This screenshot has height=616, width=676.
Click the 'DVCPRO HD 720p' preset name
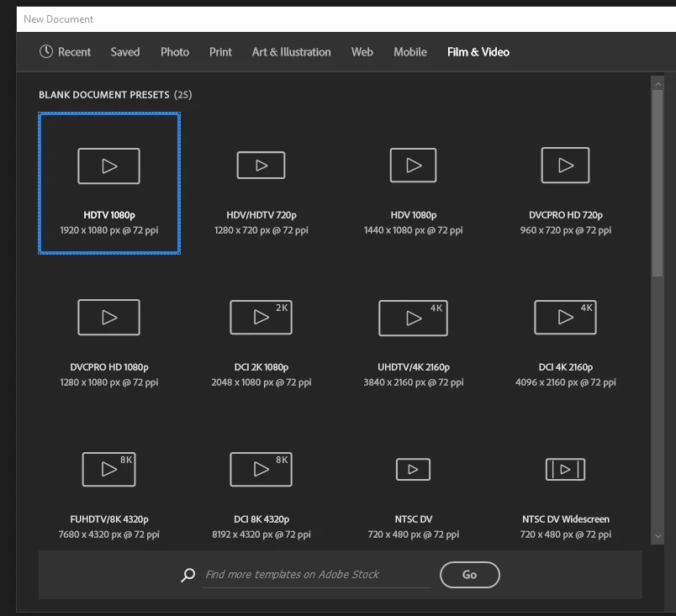pos(566,215)
